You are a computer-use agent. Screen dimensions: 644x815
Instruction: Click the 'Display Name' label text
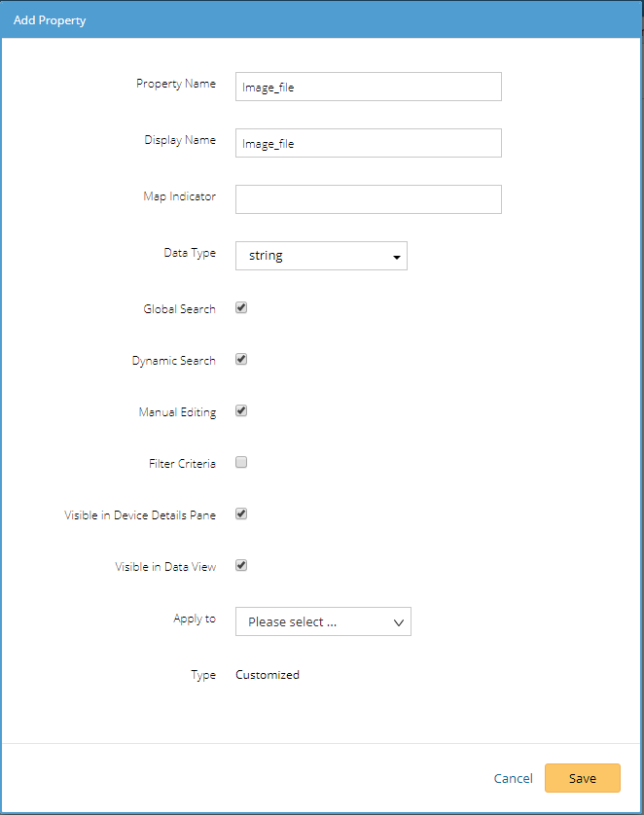coord(180,140)
